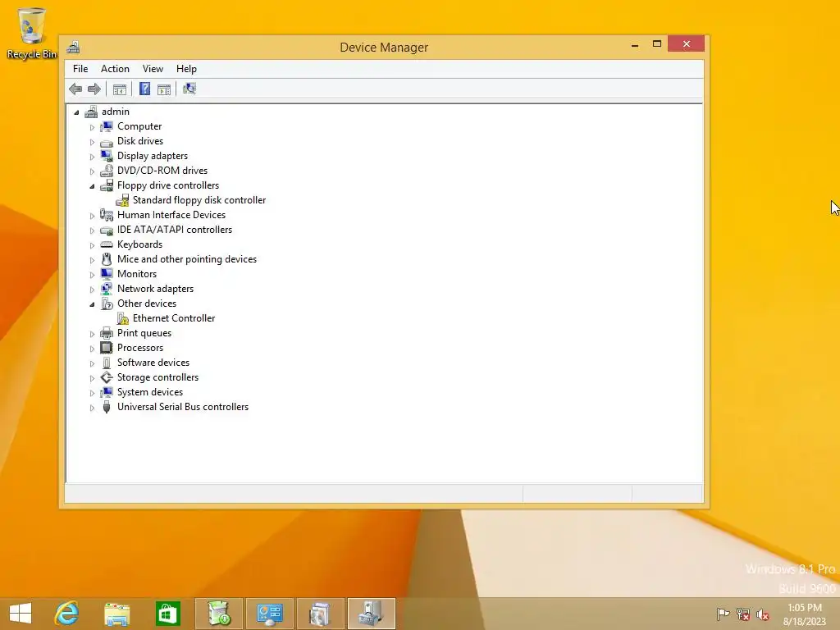
Task: Click the Show/Hide Action Pane toolbar icon
Action: 164,89
